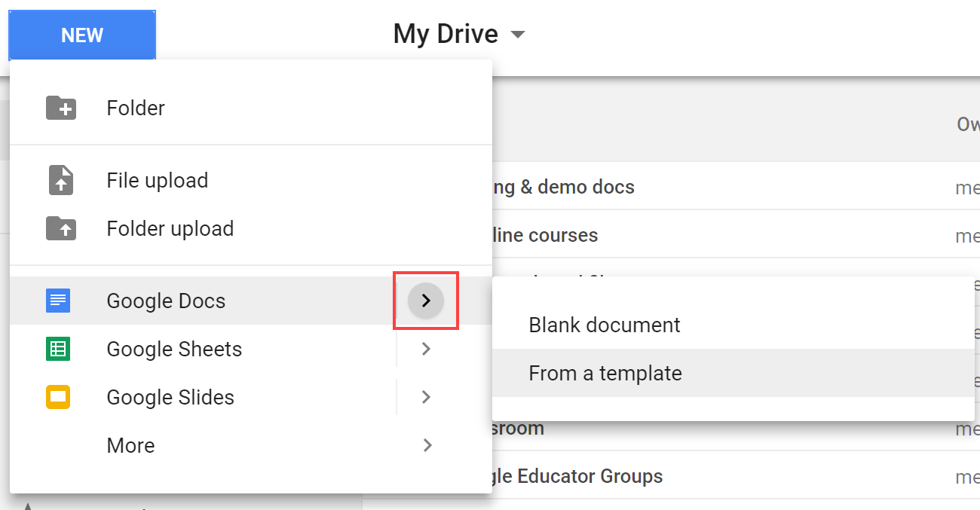Choose From a template option
Viewport: 980px width, 510px height.
click(x=606, y=373)
